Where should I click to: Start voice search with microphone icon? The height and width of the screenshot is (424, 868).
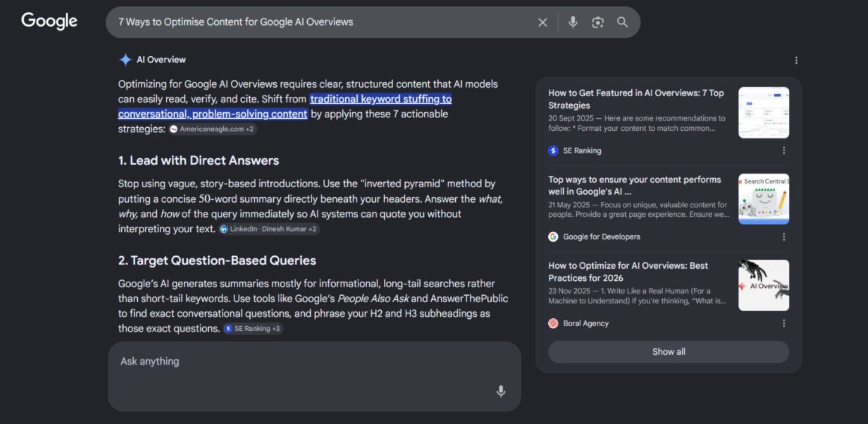pyautogui.click(x=573, y=22)
